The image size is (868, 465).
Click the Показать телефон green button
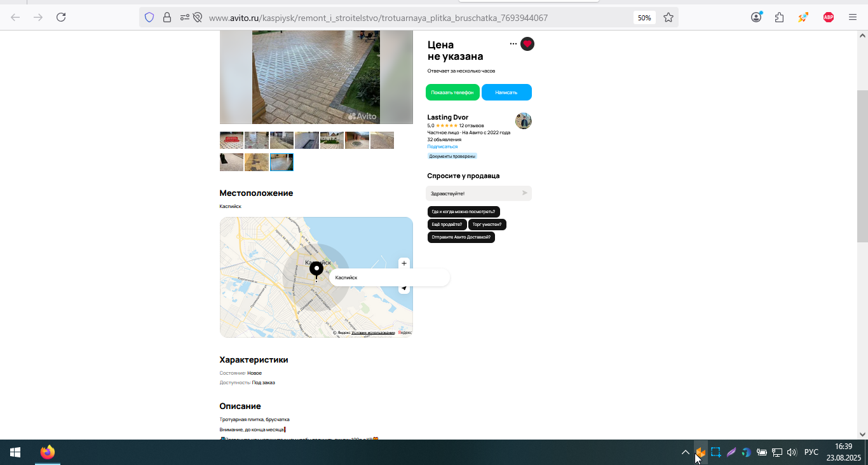(x=452, y=92)
